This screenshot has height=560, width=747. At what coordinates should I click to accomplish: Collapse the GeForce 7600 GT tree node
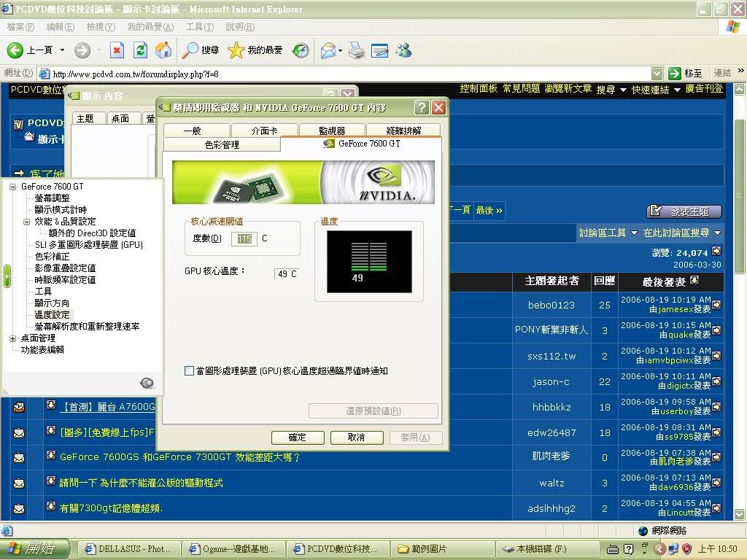(12, 187)
